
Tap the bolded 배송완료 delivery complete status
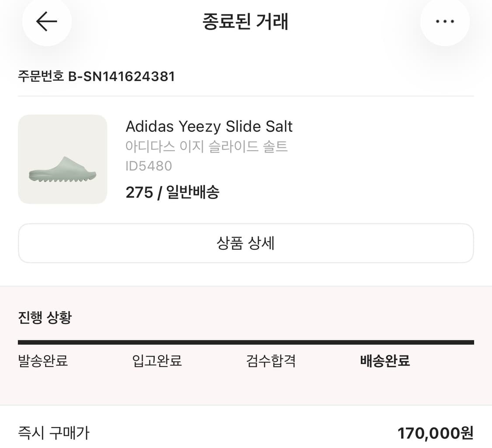point(384,360)
